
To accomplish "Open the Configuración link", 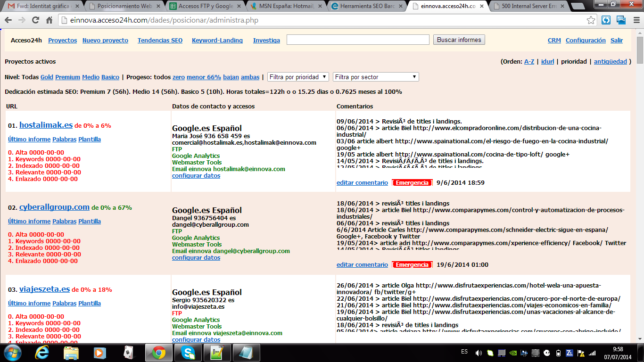I will (586, 41).
